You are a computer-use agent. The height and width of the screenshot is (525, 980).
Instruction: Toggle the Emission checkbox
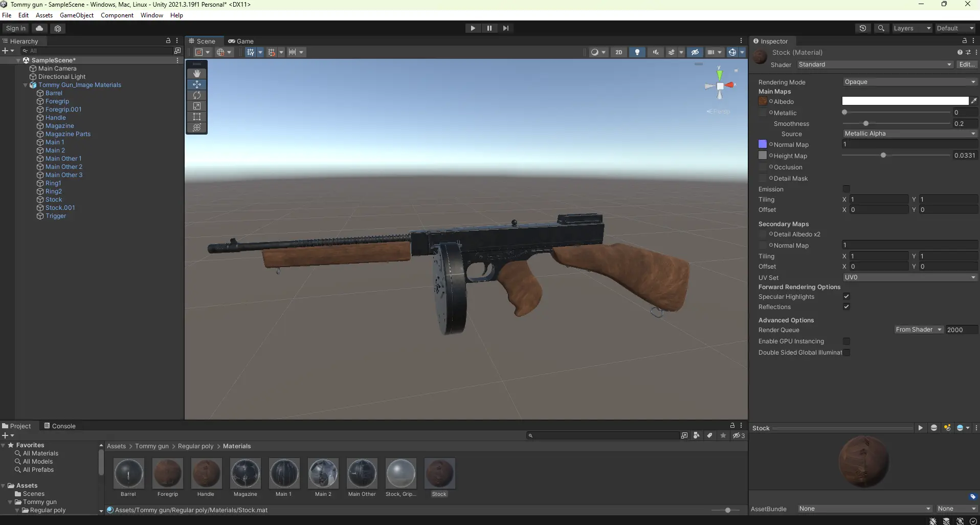847,189
